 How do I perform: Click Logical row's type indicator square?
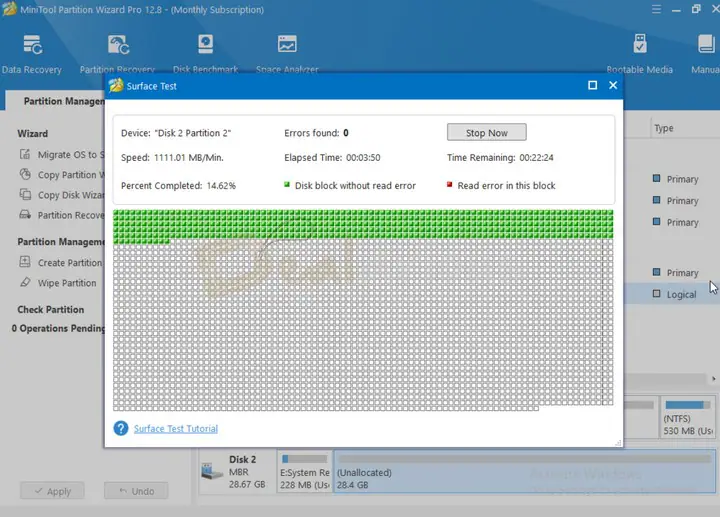(657, 294)
